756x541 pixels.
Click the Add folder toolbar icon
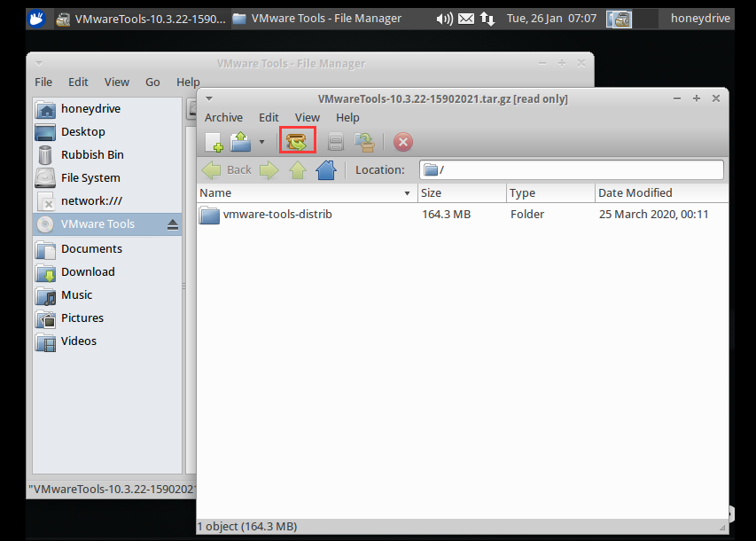pyautogui.click(x=364, y=143)
